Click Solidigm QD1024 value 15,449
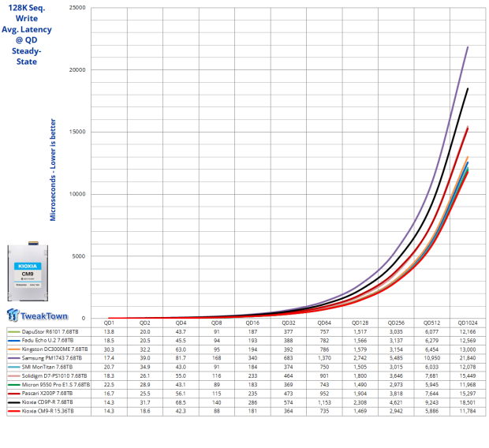The width and height of the screenshot is (489, 448). (468, 376)
